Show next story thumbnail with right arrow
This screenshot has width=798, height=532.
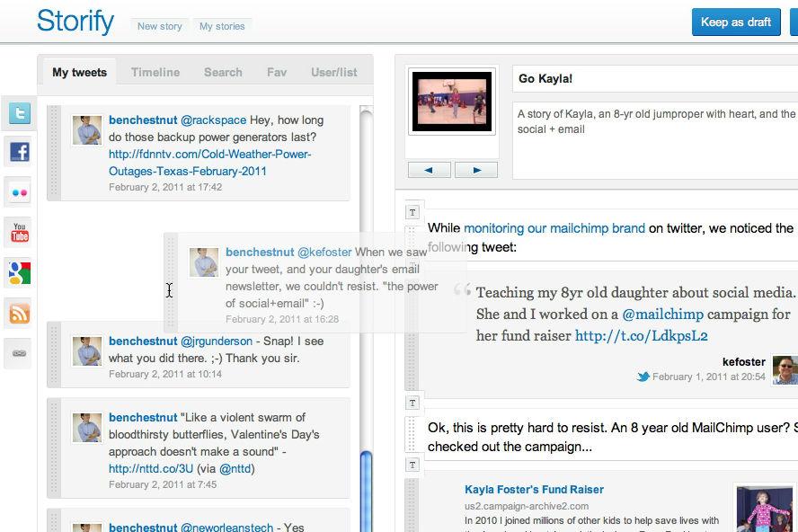476,170
